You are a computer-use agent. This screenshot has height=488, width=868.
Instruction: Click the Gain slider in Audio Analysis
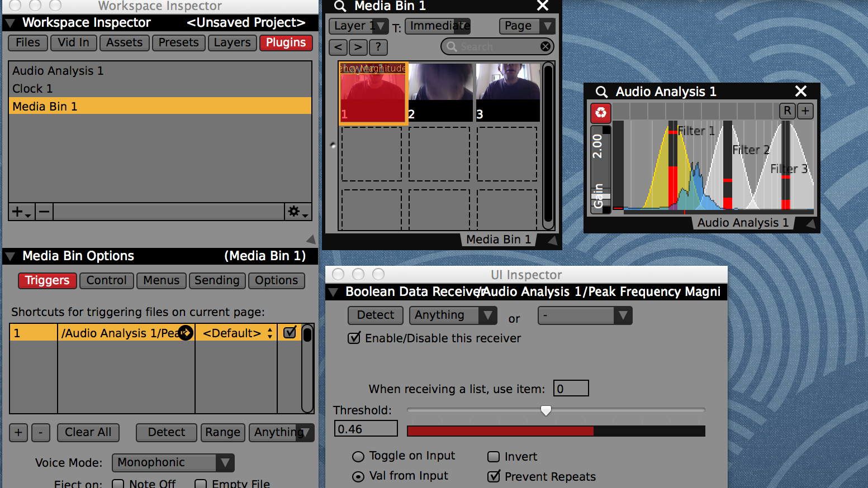pyautogui.click(x=601, y=170)
